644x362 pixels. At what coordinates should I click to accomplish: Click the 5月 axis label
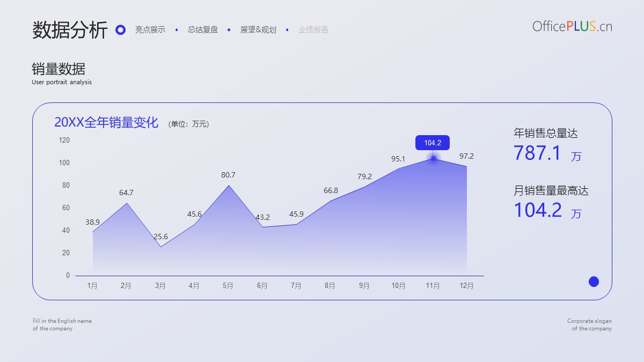(228, 286)
